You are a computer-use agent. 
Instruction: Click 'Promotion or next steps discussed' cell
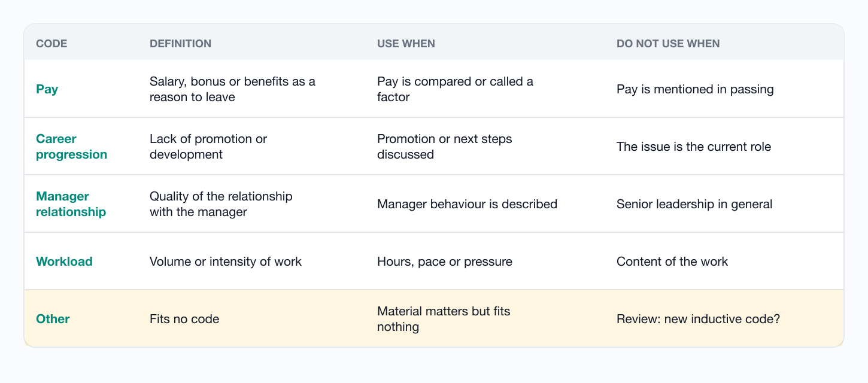pyautogui.click(x=445, y=147)
